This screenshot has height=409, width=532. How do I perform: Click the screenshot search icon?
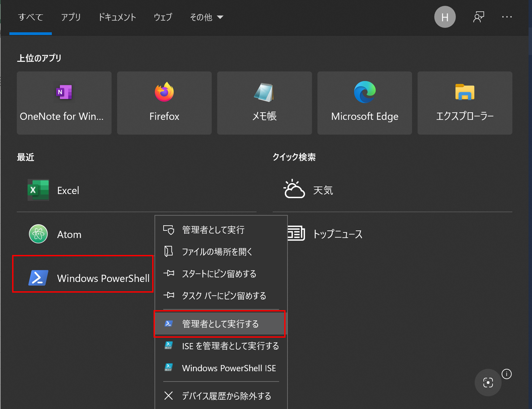coord(488,382)
